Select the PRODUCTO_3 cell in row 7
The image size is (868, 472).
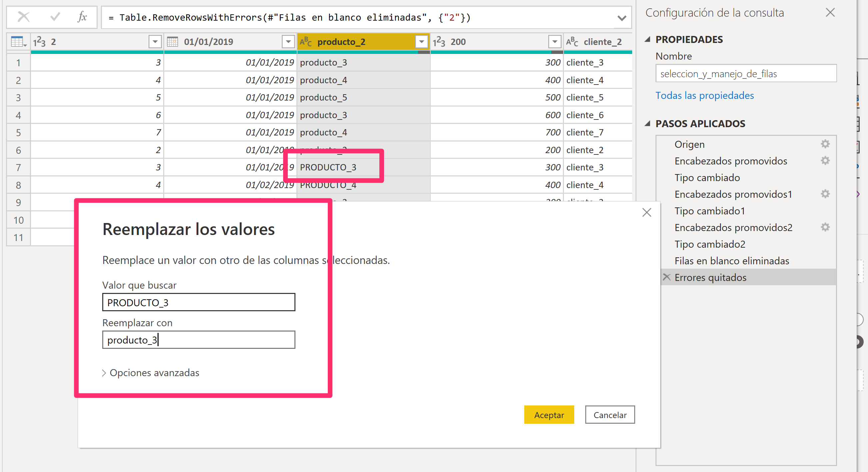click(363, 167)
